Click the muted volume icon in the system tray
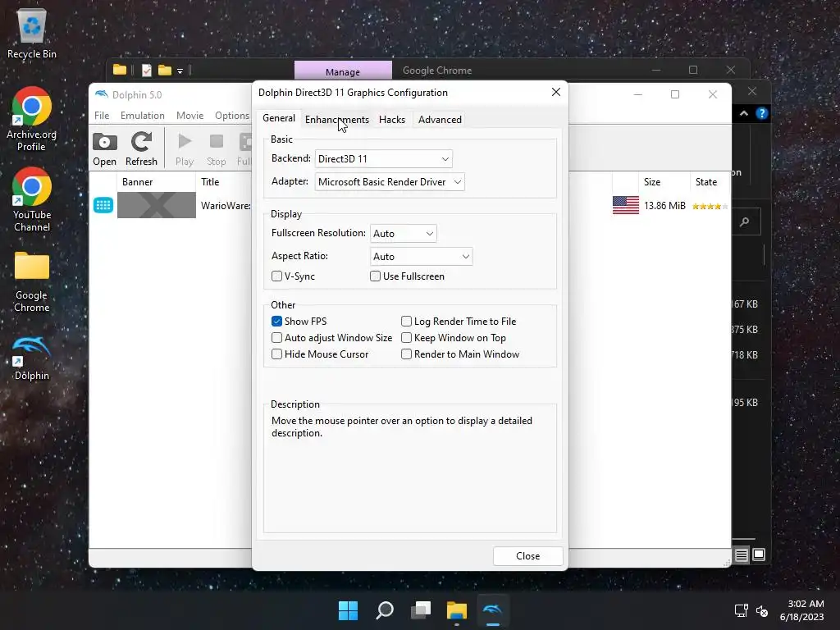Image resolution: width=840 pixels, height=630 pixels. [x=762, y=610]
